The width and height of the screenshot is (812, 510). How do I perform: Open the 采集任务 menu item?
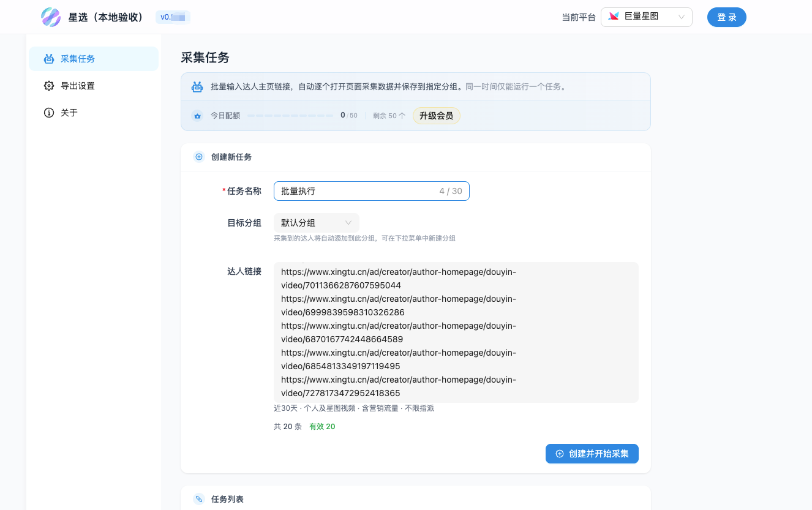(x=94, y=59)
